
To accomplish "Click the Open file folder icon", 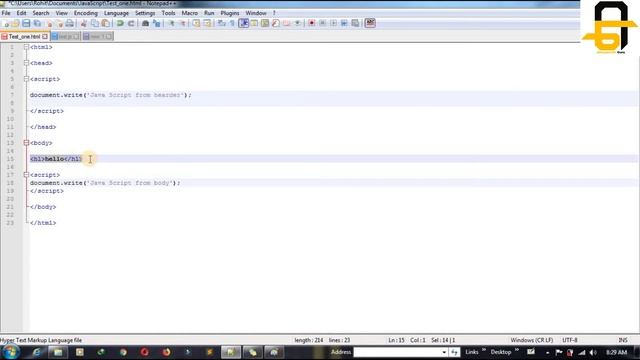I will coord(16,23).
